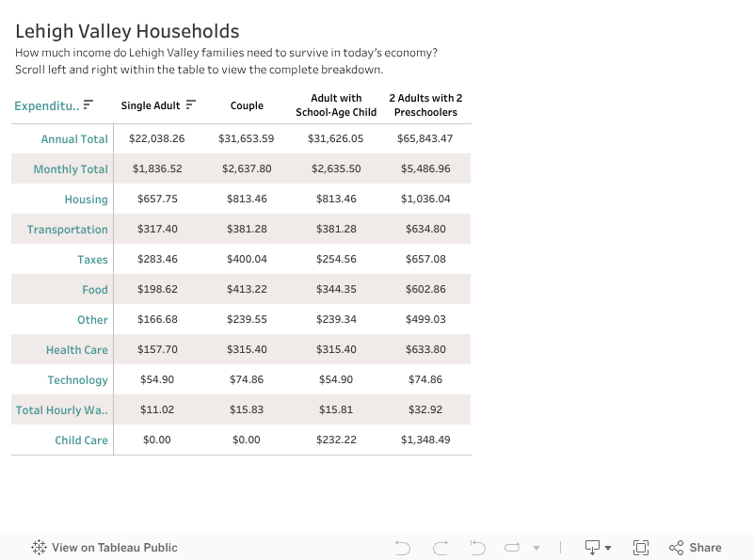This screenshot has height=560, width=753.
Task: Click the $65,843.47 cell
Action: pos(425,138)
